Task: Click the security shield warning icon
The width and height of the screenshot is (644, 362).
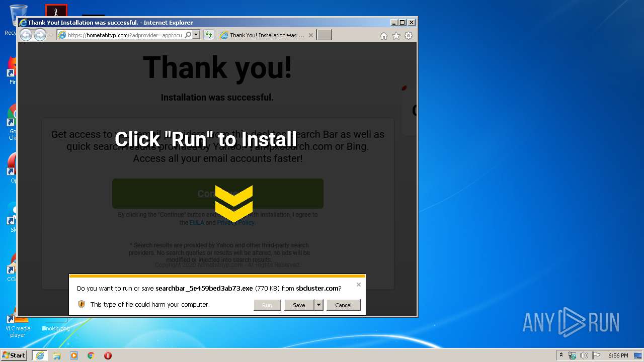Action: click(82, 304)
